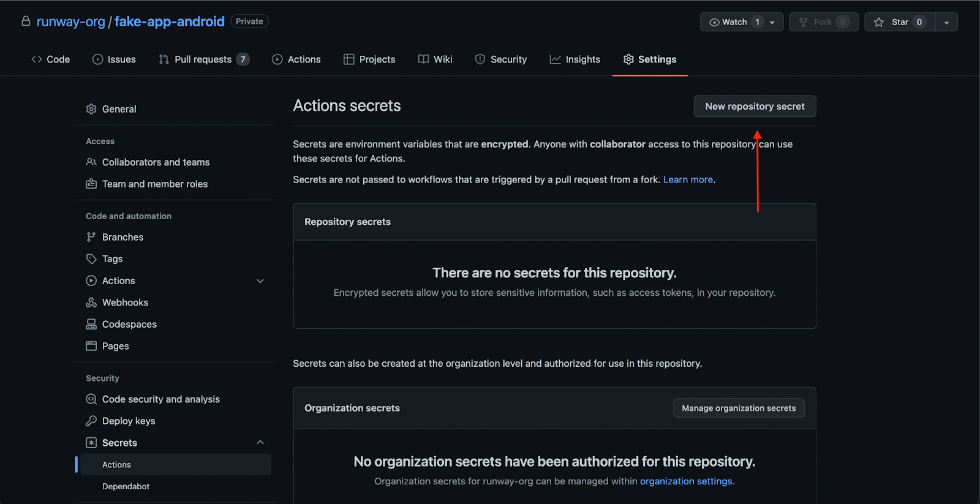This screenshot has height=504, width=980.
Task: Expand the Actions section in settings sidebar
Action: click(260, 281)
